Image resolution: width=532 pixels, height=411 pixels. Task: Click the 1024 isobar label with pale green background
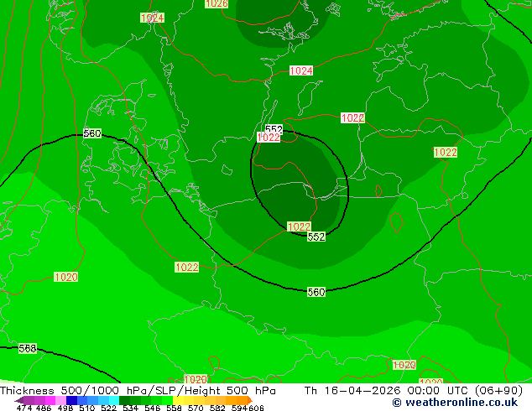(x=153, y=18)
